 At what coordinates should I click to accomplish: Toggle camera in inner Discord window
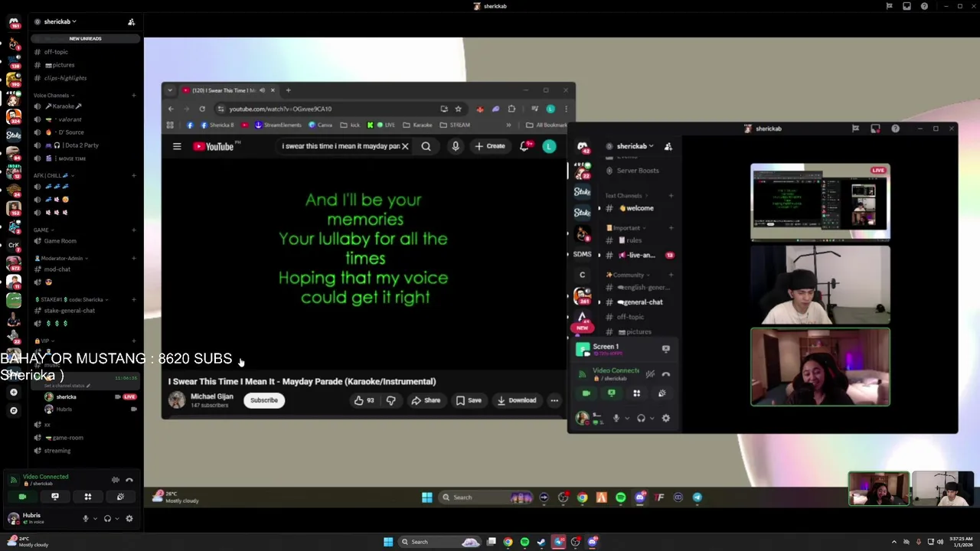tap(586, 393)
